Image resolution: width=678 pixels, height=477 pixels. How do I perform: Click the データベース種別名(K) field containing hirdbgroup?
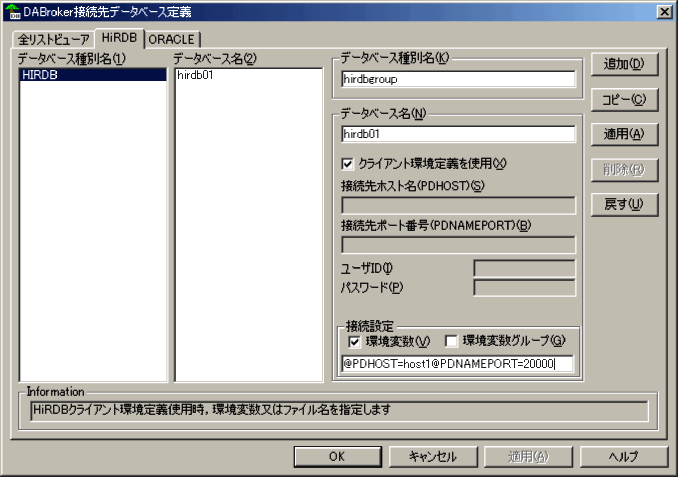click(x=458, y=79)
